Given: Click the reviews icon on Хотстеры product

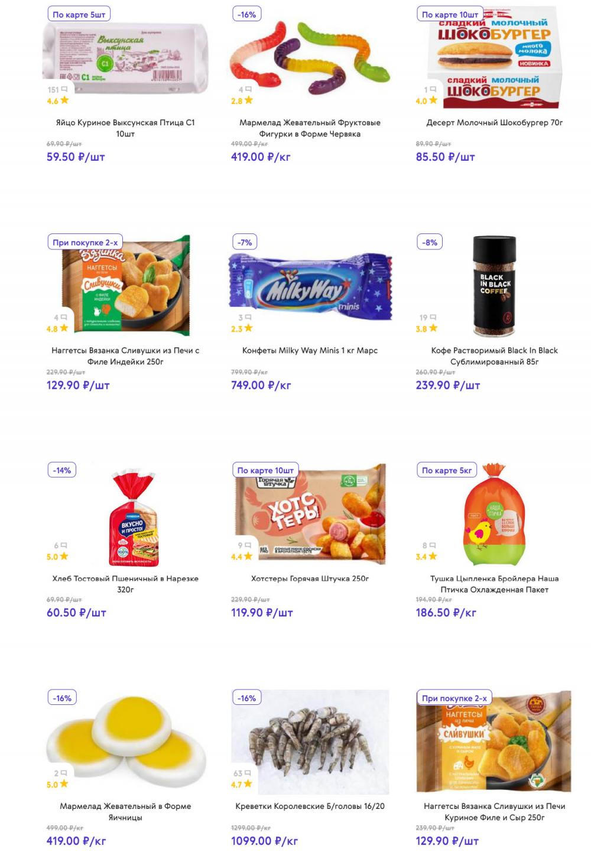Looking at the screenshot, I should (x=248, y=545).
